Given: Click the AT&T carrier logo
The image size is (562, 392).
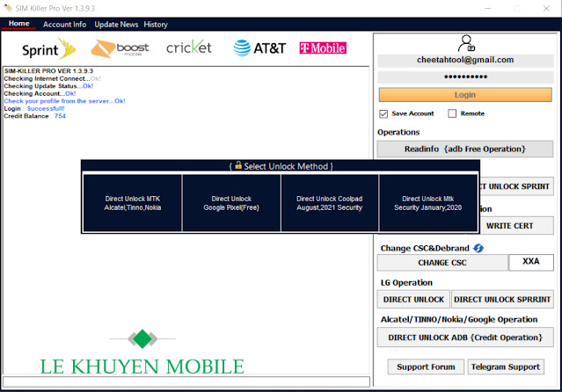Looking at the screenshot, I should click(259, 48).
